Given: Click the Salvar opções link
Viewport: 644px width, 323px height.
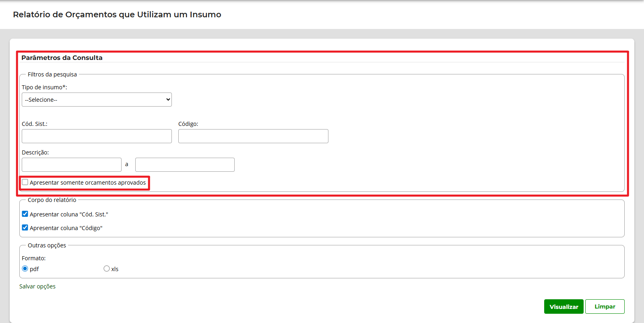Looking at the screenshot, I should 37,286.
